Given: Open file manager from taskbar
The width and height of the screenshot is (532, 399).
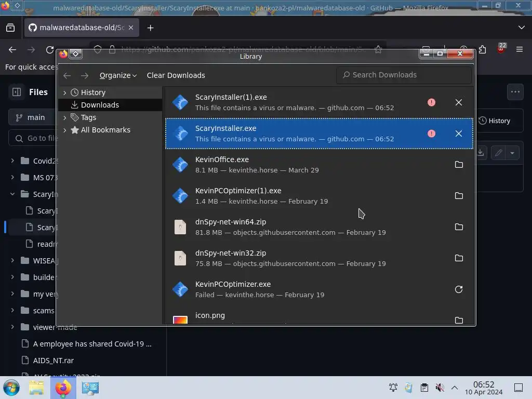Looking at the screenshot, I should [x=37, y=388].
